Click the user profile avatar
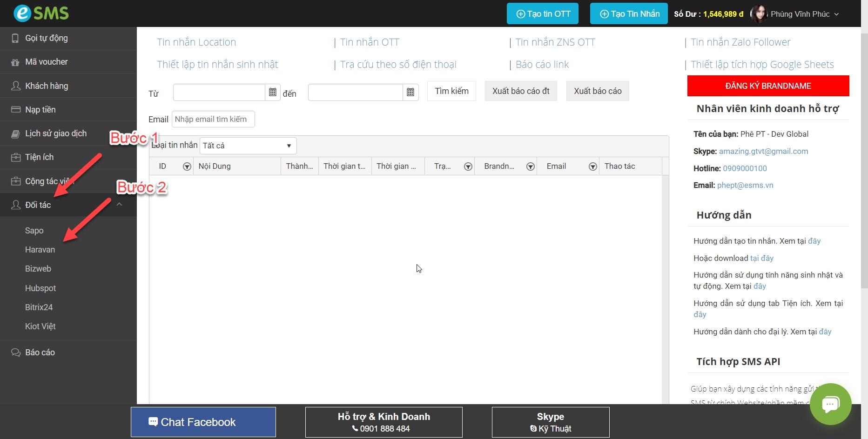868x439 pixels. pyautogui.click(x=759, y=14)
